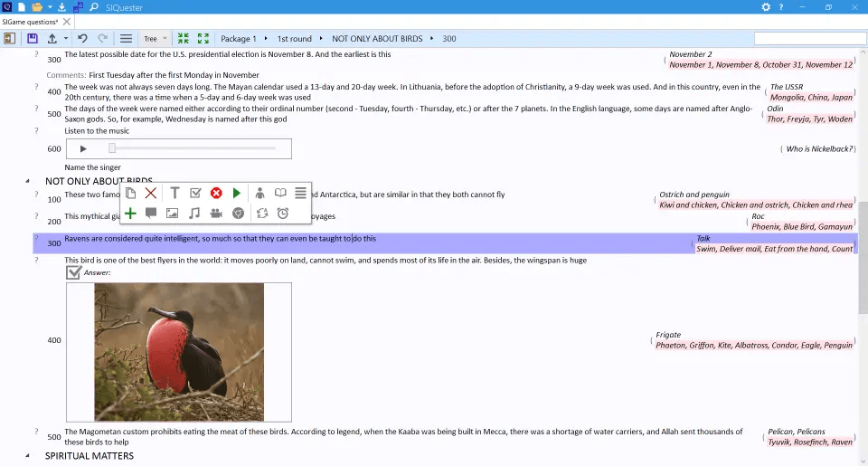
Task: Collapse the NOT ONLY ABOUT BIRDS theme
Action: click(x=27, y=181)
